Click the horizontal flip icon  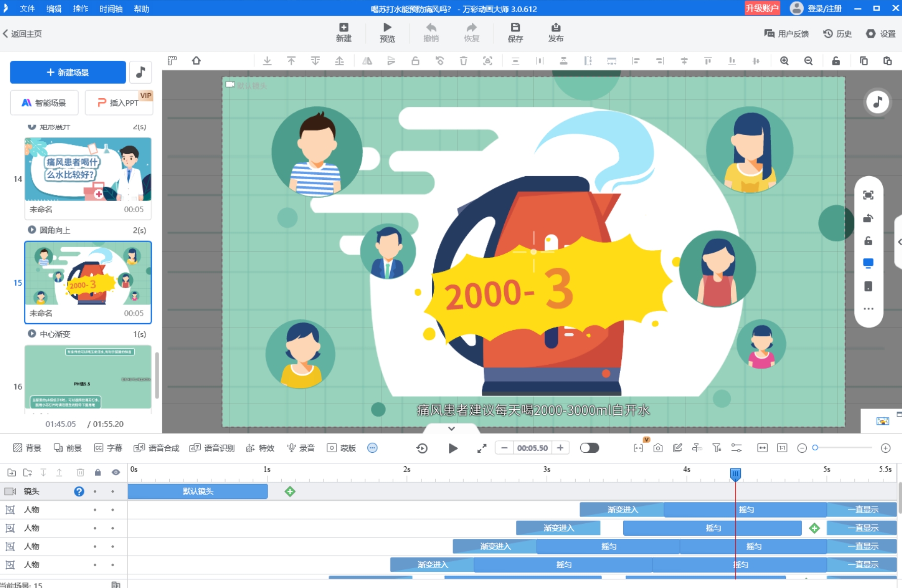[367, 61]
